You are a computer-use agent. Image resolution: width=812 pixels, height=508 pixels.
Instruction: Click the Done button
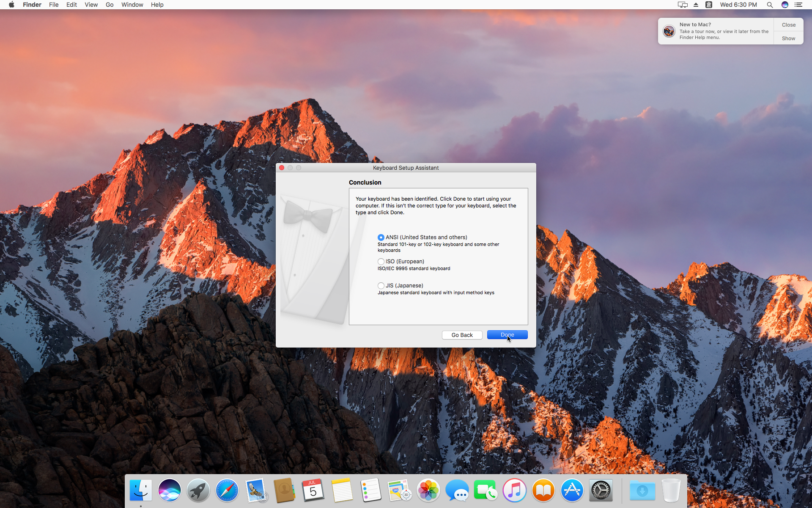coord(507,335)
